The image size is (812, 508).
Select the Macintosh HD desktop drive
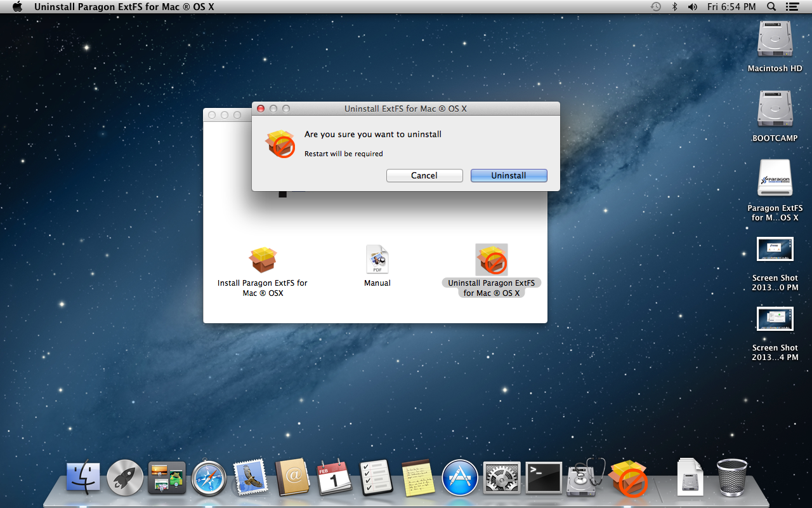click(775, 40)
